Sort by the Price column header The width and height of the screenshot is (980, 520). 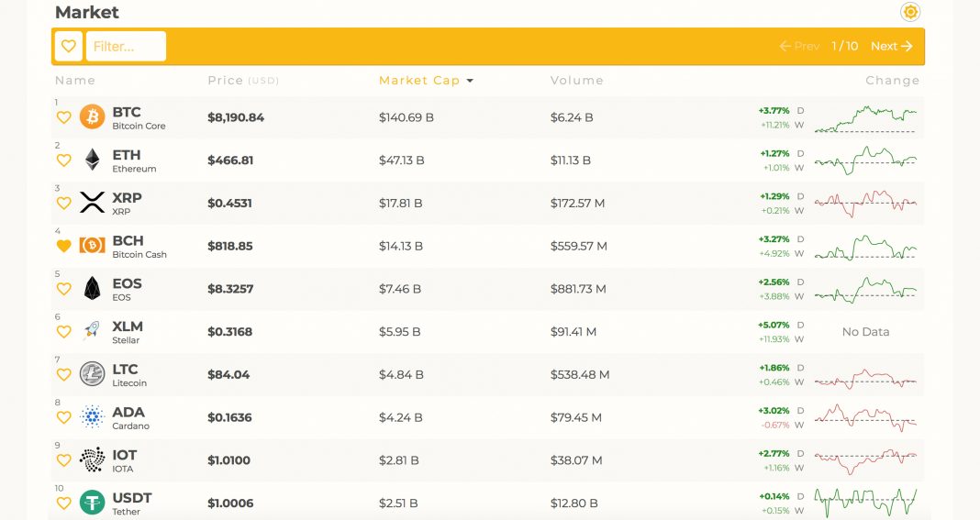click(x=243, y=81)
